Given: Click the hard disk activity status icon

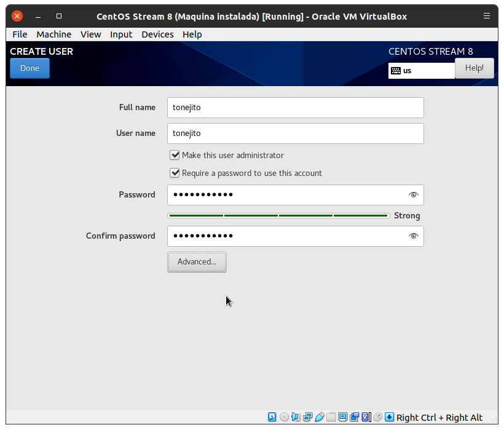Looking at the screenshot, I should click(x=272, y=417).
